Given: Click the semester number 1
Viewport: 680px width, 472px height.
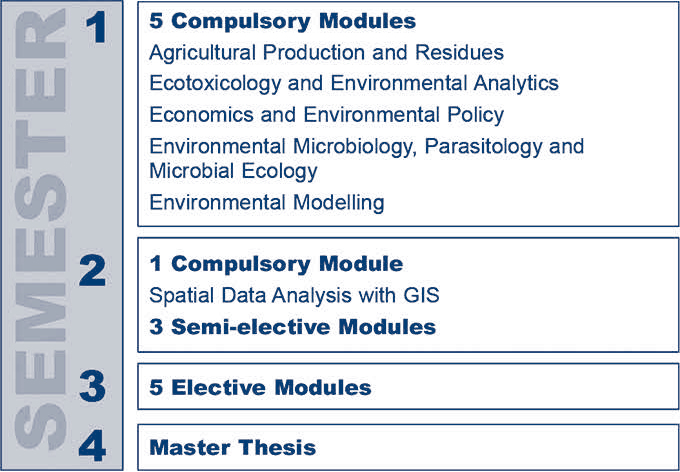Looking at the screenshot, I should click(97, 27).
